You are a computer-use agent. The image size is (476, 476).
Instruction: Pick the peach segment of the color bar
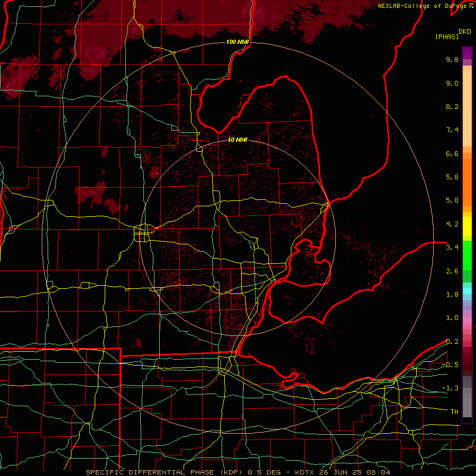pos(467,108)
